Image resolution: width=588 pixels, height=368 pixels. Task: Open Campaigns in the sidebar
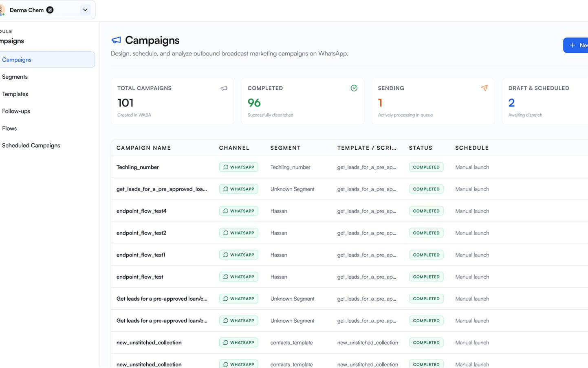coord(47,60)
